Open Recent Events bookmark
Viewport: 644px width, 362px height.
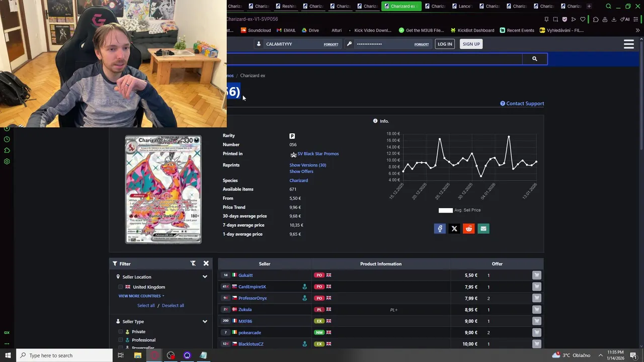tap(517, 30)
